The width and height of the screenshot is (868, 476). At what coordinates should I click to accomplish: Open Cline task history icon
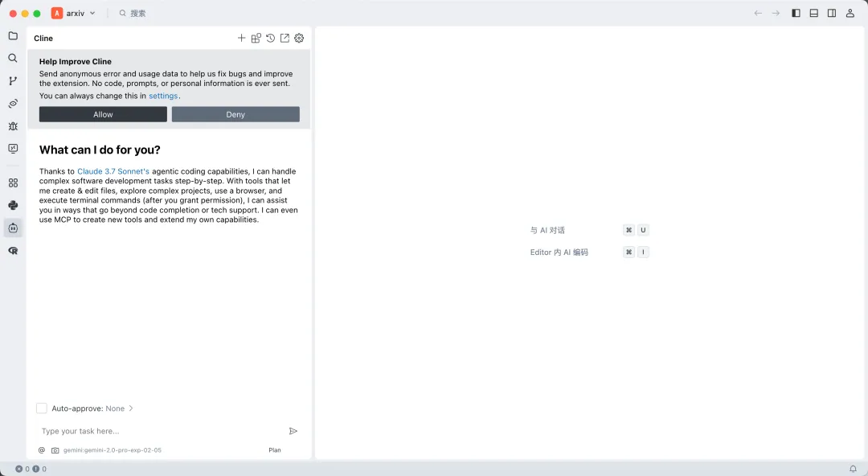(x=270, y=39)
